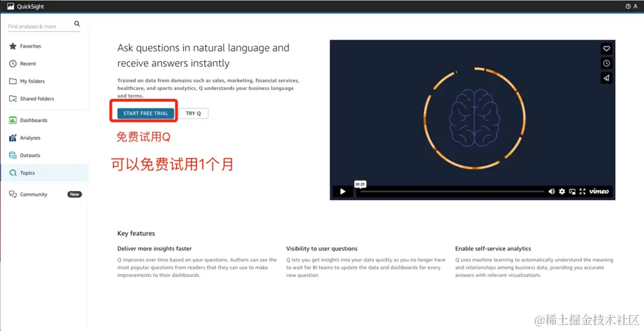Screen dimensions: 644x331
Task: Play the Vimeo video
Action: tap(343, 192)
